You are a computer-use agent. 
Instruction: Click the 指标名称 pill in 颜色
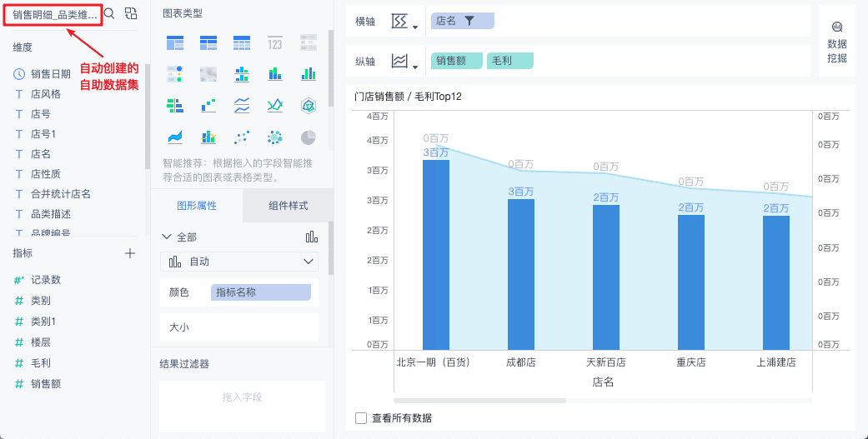coord(261,292)
